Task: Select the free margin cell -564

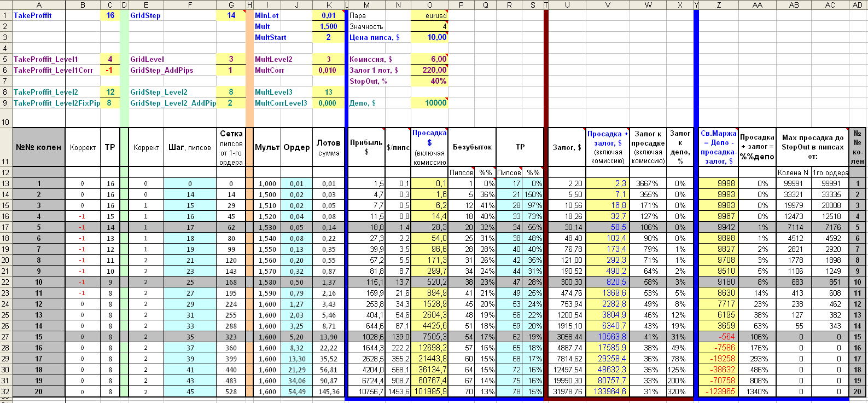Action: (x=718, y=337)
